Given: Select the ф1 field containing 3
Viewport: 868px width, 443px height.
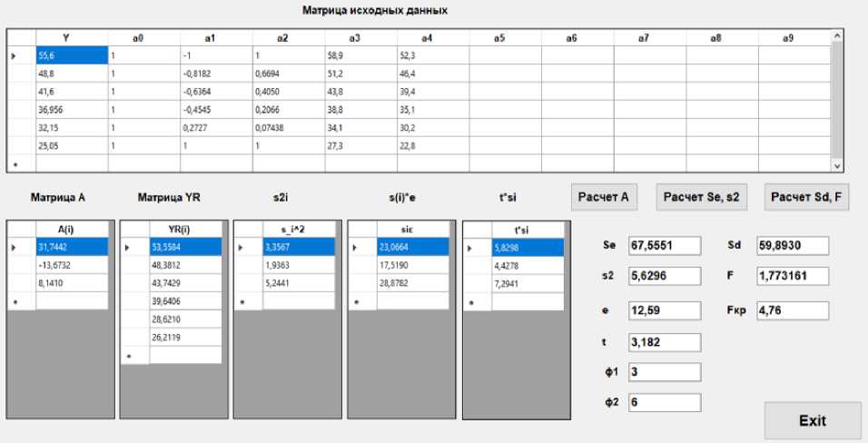Looking at the screenshot, I should coord(665,372).
